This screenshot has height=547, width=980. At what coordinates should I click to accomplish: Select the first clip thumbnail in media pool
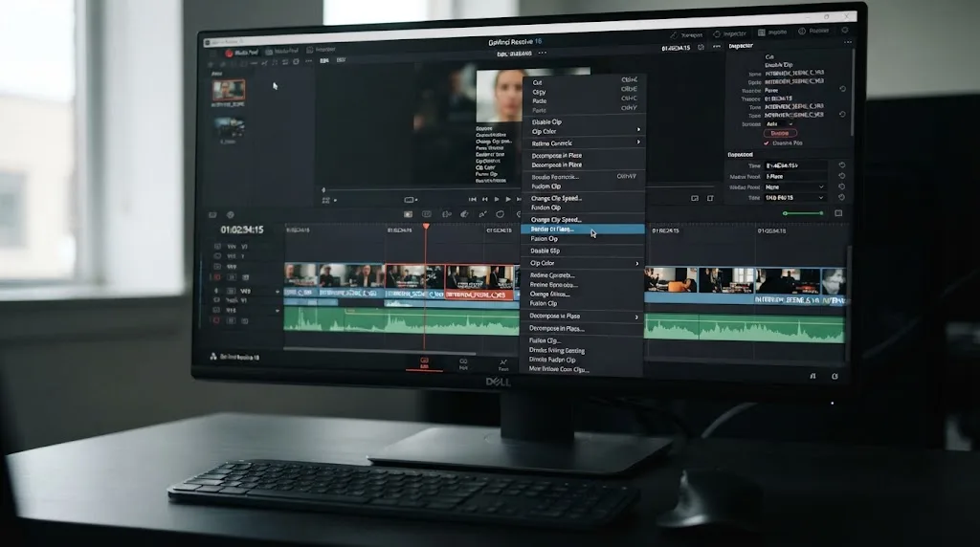pos(228,90)
